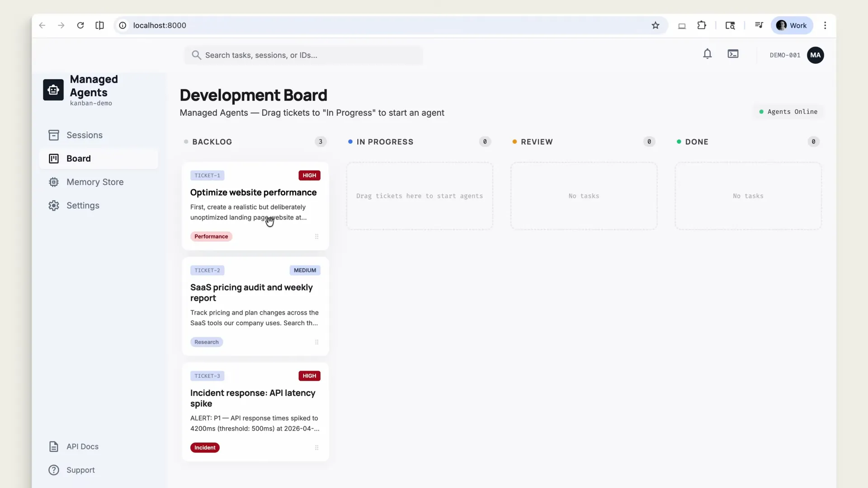Open the Work profile menu
The height and width of the screenshot is (488, 868).
792,25
